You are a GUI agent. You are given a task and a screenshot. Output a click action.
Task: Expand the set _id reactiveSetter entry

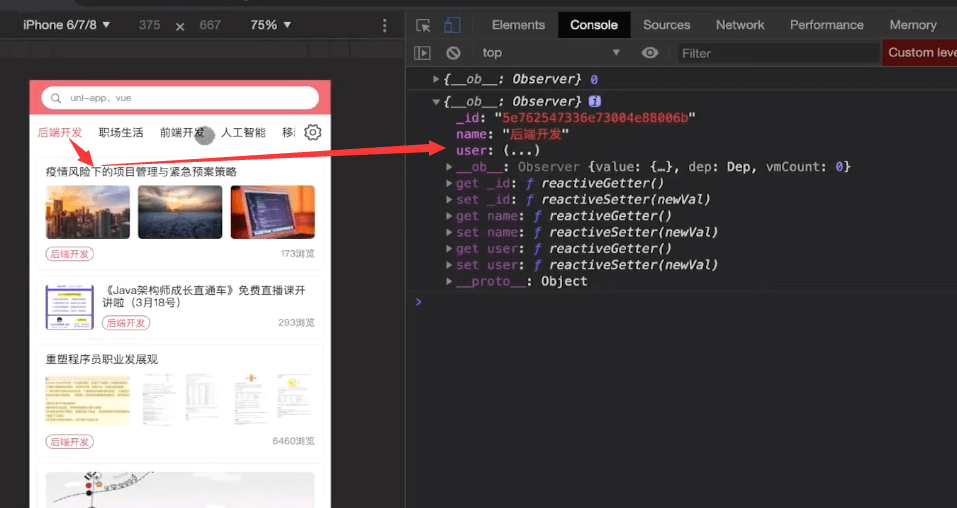point(449,200)
